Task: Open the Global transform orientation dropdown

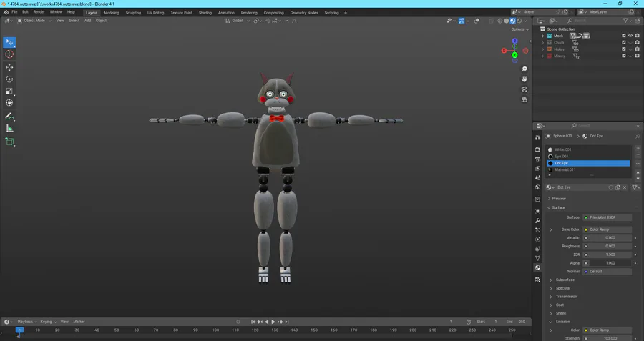Action: point(237,21)
